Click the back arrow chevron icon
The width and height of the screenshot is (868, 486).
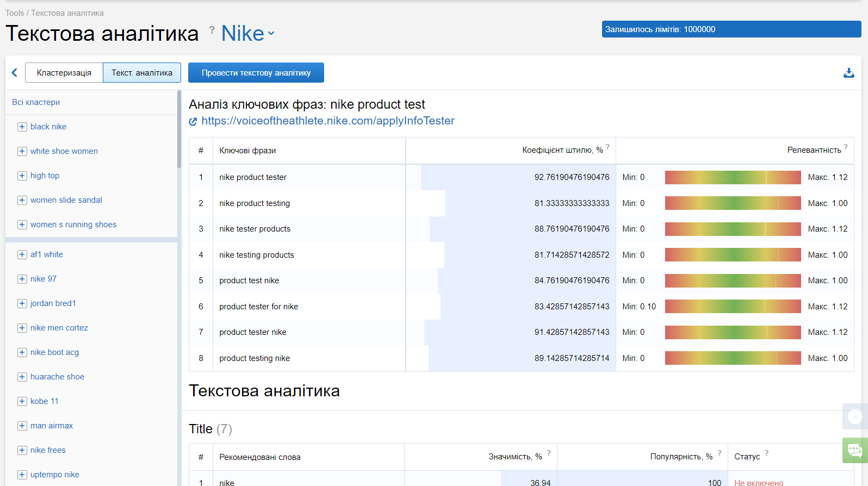pos(15,73)
